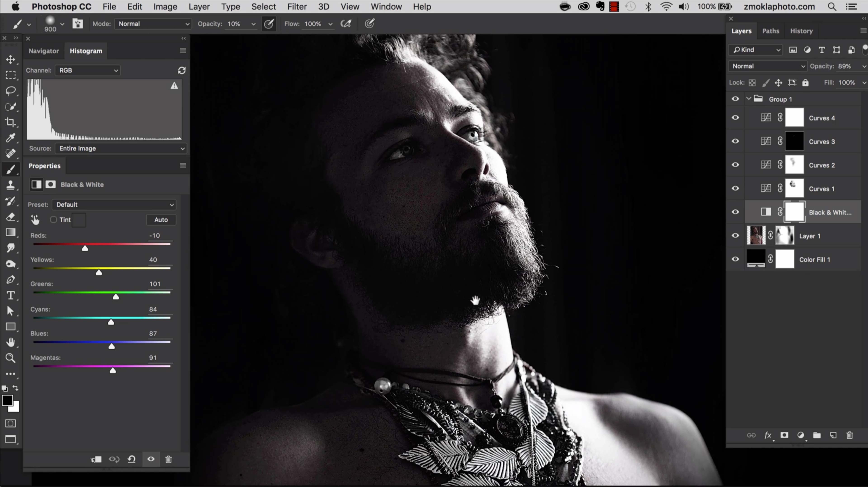This screenshot has width=868, height=487.
Task: Hide the Color Fill 1 layer
Action: [x=735, y=259]
